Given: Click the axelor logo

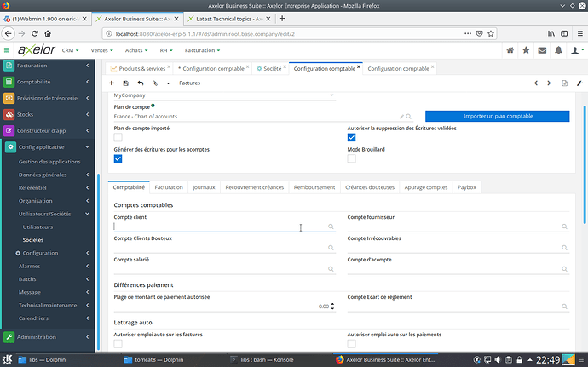Looking at the screenshot, I should (37, 49).
